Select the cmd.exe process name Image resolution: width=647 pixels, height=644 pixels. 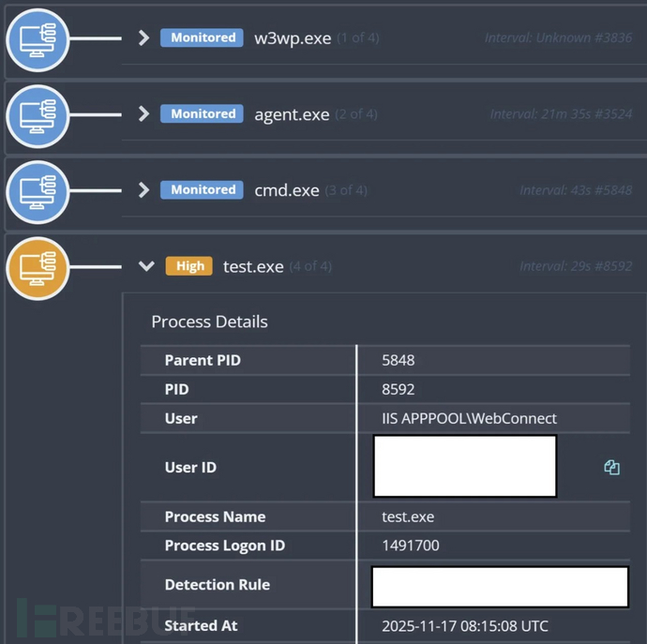287,190
